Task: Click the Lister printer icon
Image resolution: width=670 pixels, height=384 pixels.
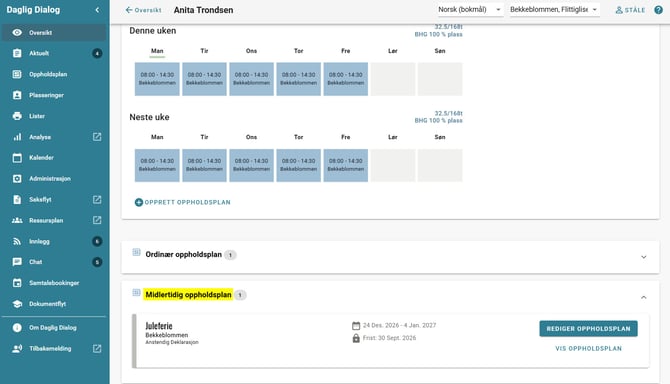Action: 17,116
